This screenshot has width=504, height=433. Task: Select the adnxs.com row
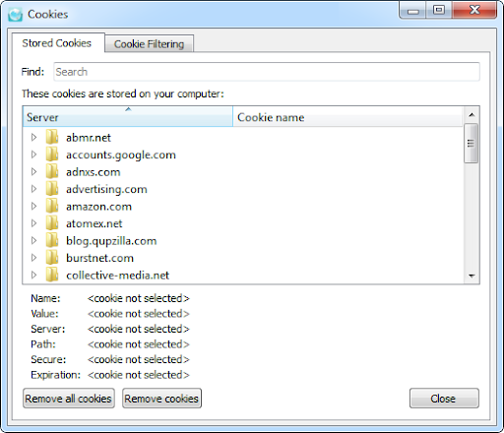click(243, 171)
